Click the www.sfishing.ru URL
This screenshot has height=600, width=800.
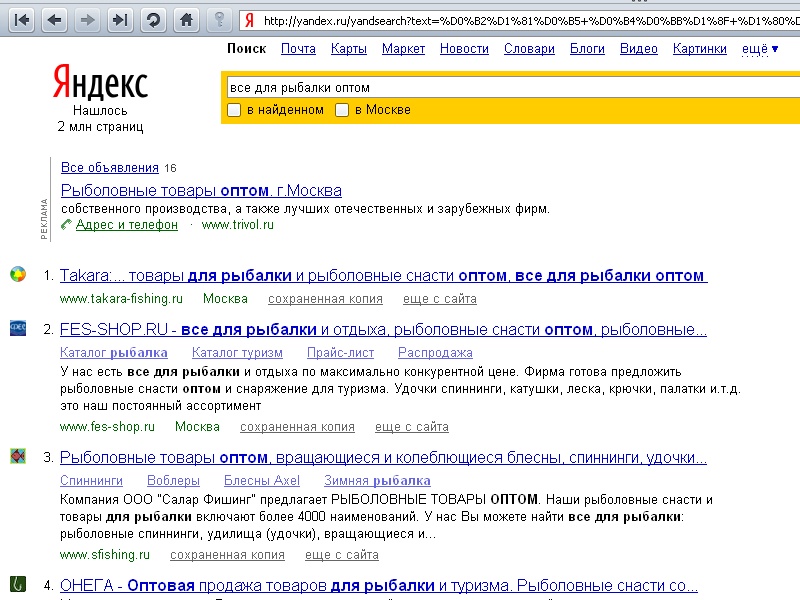105,555
